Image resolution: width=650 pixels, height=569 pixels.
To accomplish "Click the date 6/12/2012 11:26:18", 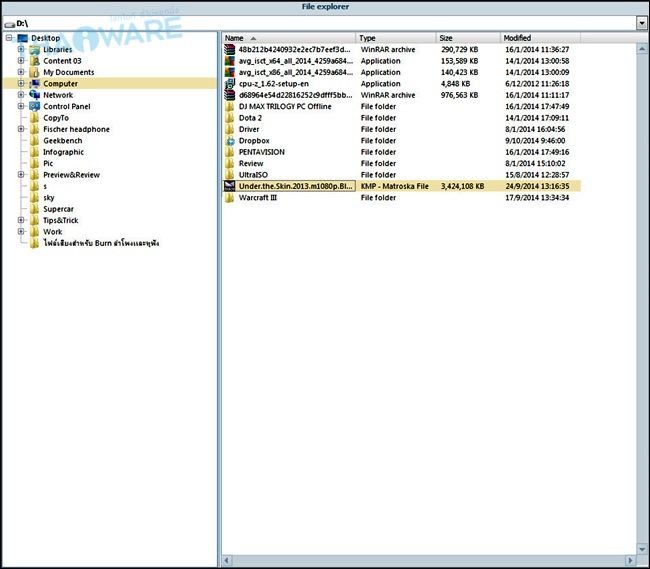I will [537, 84].
